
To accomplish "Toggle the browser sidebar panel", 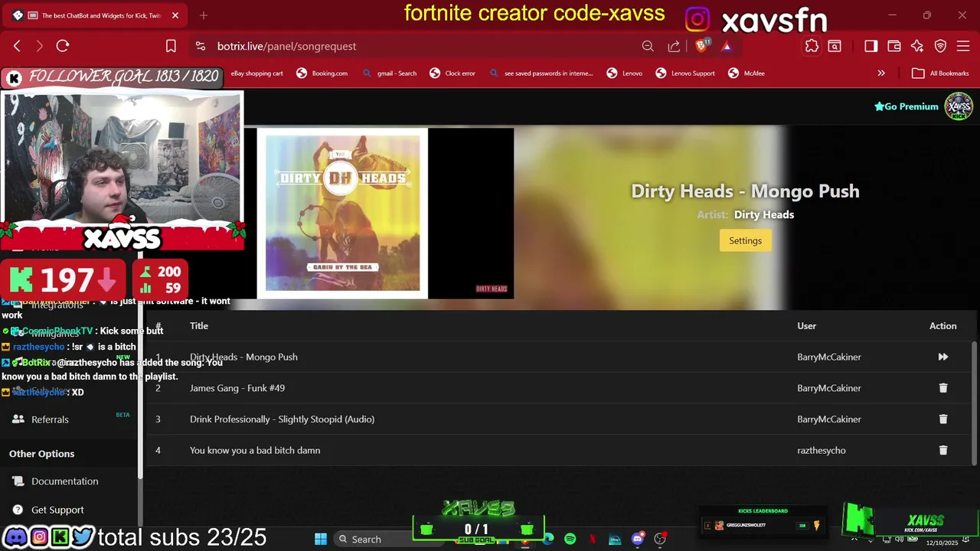I will [x=871, y=46].
